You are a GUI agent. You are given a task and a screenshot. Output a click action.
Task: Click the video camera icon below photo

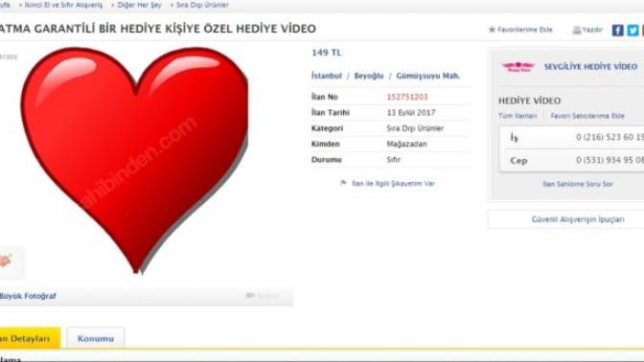click(x=250, y=296)
